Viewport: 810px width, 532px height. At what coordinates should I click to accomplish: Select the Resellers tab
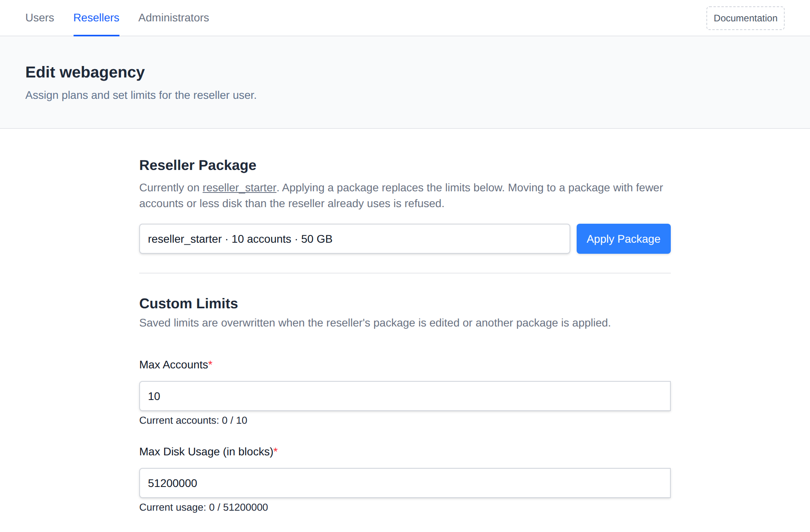(96, 18)
